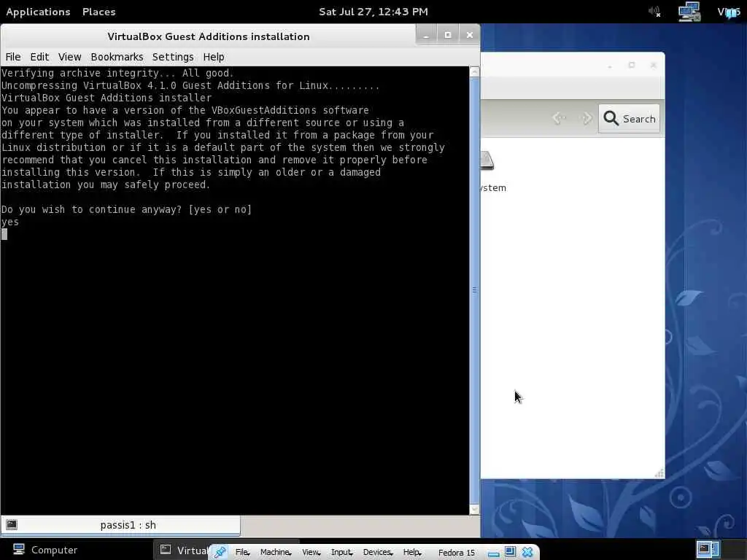The height and width of the screenshot is (560, 747).
Task: Click the terminal input cursor line
Action: coord(4,234)
